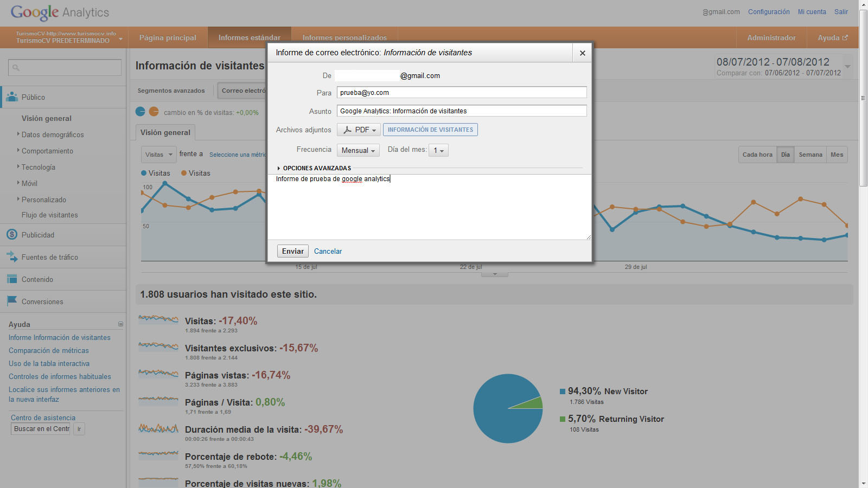Screen dimensions: 868x488
Task: Switch to Informes estándar tab
Action: click(x=250, y=37)
